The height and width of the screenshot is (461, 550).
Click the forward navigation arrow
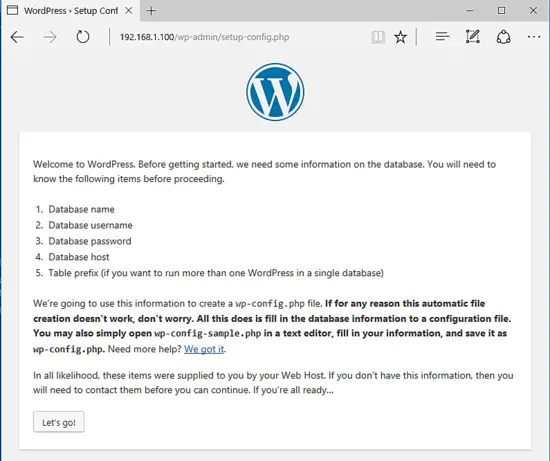coord(50,37)
